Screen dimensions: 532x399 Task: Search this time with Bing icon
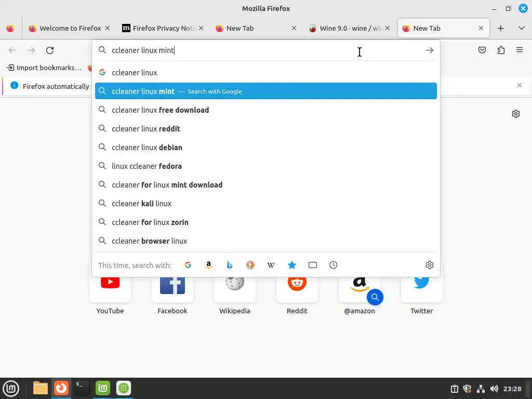pos(229,265)
